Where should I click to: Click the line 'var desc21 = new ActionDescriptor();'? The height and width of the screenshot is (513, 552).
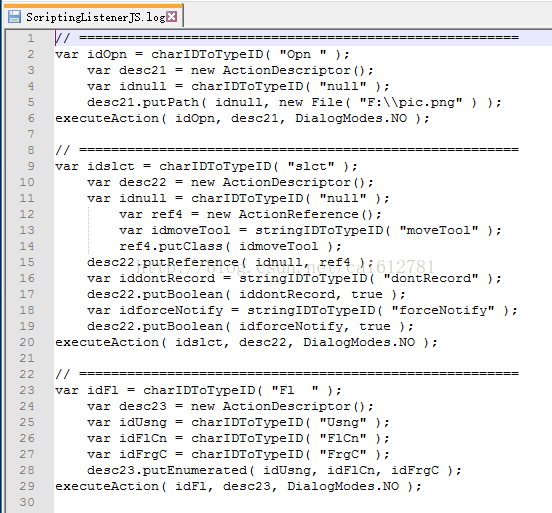pyautogui.click(x=230, y=70)
